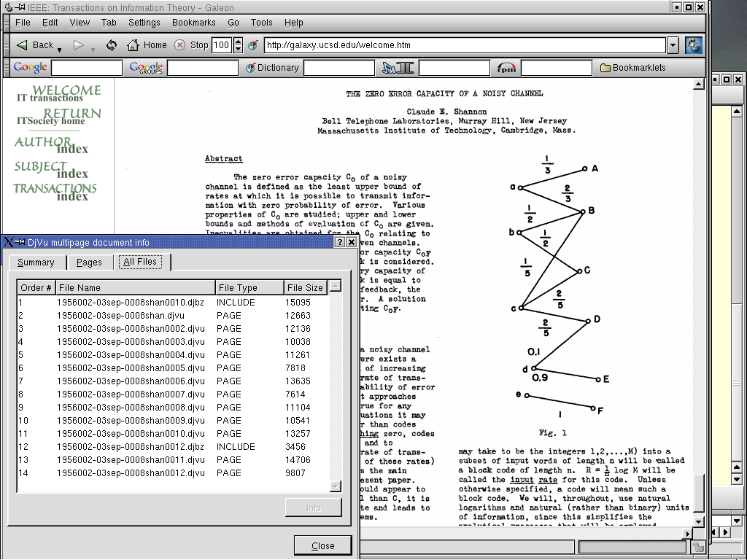Switch to the Summary tab
747x560 pixels.
pos(36,262)
